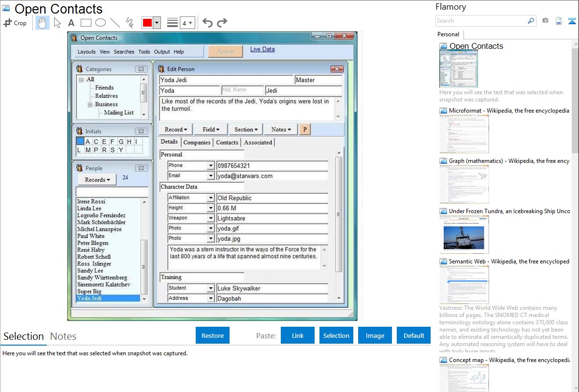This screenshot has width=579, height=392.
Task: Redo the annotation
Action: point(222,23)
